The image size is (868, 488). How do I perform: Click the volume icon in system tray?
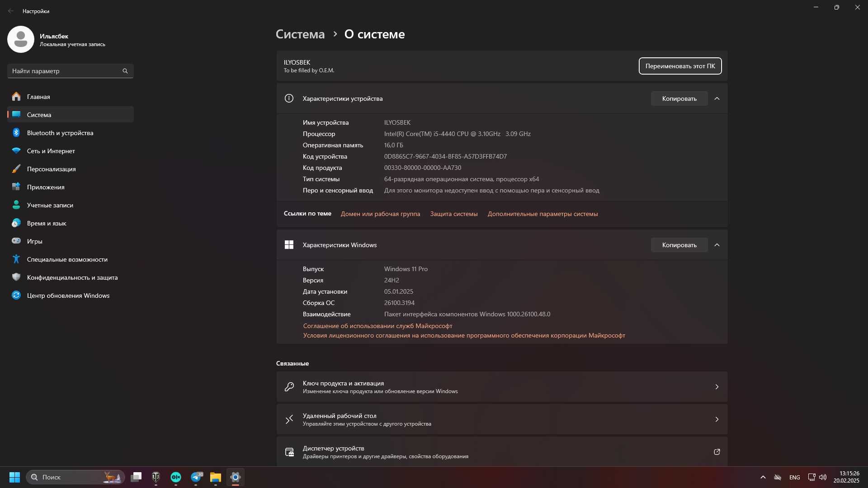[x=823, y=477]
